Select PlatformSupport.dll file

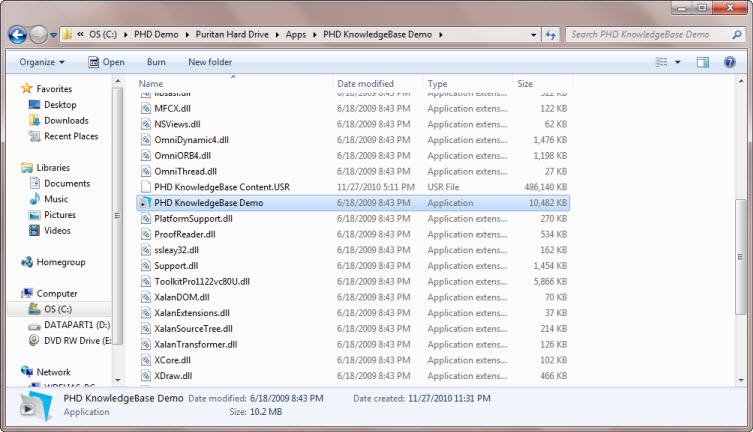(x=194, y=219)
